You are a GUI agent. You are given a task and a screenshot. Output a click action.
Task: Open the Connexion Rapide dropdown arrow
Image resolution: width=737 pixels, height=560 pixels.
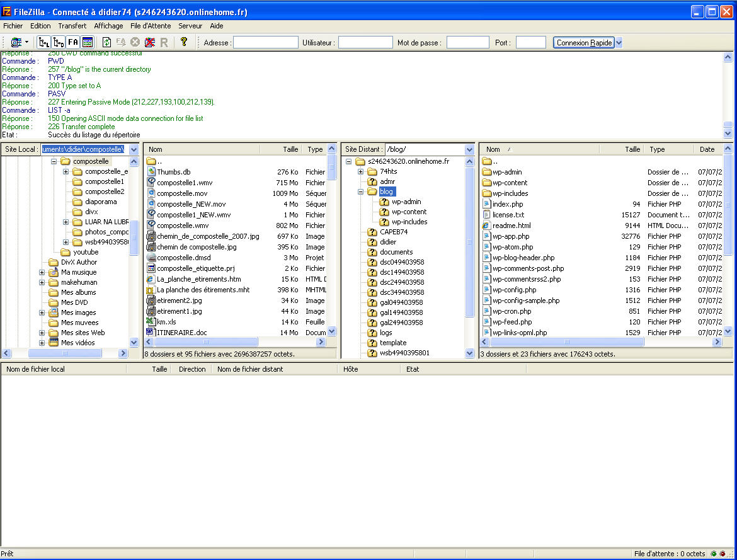click(x=619, y=42)
